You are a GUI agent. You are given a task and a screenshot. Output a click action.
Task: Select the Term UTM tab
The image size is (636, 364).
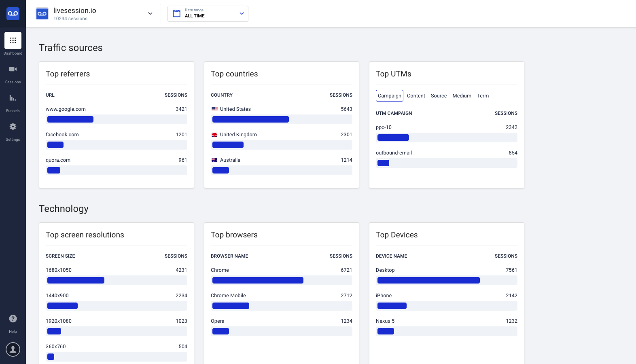click(x=483, y=96)
